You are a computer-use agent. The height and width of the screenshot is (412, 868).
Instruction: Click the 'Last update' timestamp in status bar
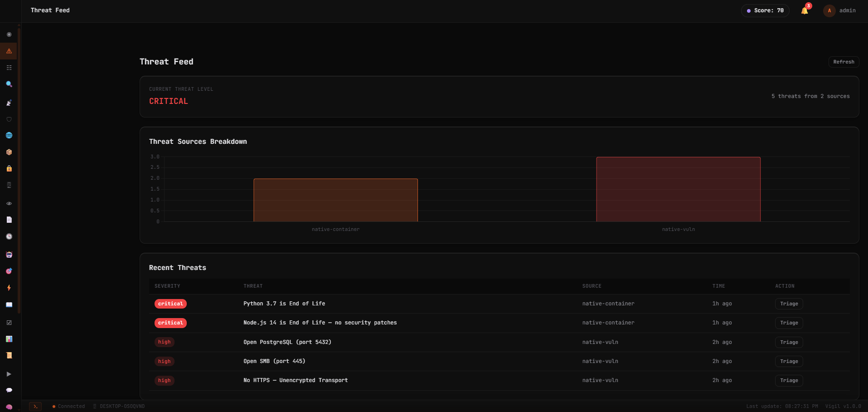point(782,407)
